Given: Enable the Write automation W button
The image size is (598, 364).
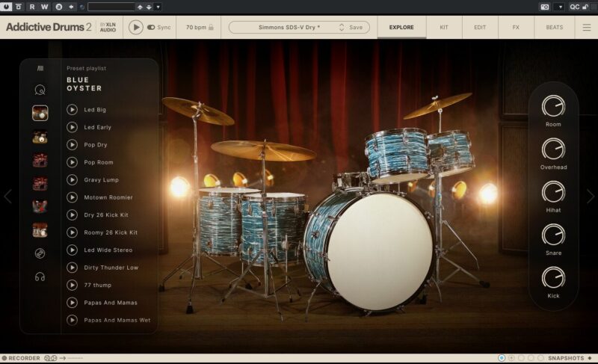Looking at the screenshot, I should 45,7.
